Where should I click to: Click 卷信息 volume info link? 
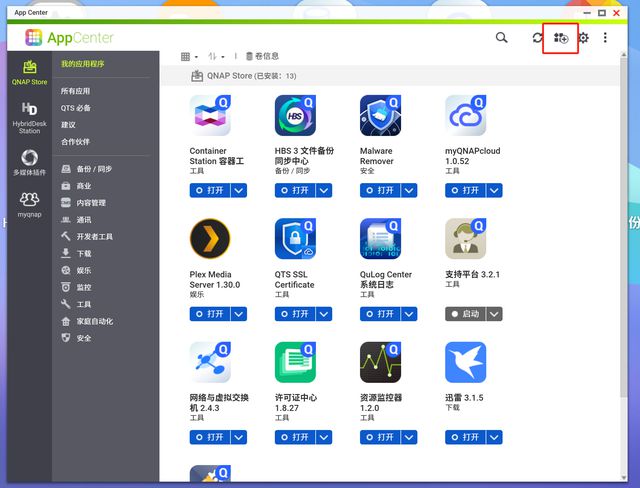click(262, 56)
